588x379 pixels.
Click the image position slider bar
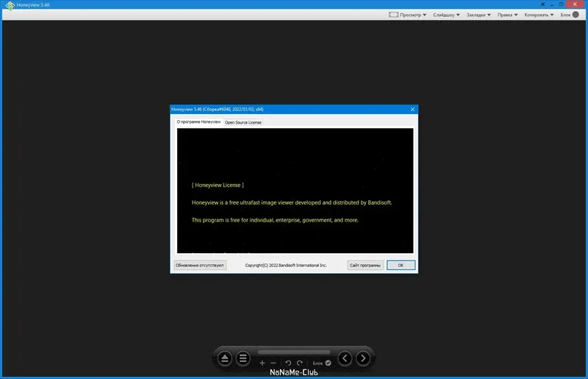293,353
